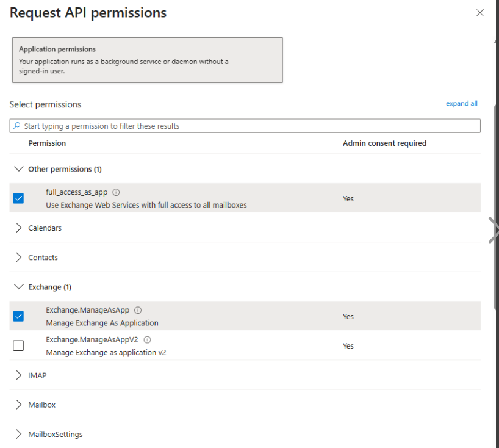Open the info tooltip for full_access_as_app

pyautogui.click(x=116, y=191)
